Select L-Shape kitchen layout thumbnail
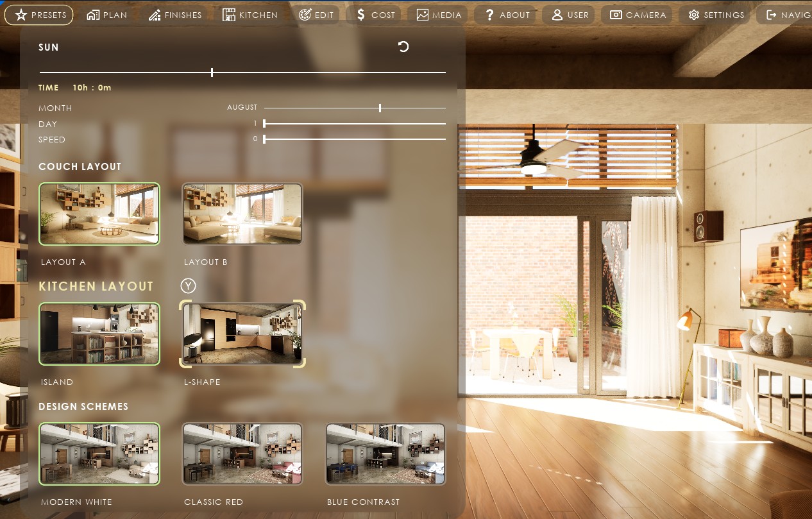Image resolution: width=812 pixels, height=519 pixels. pos(242,334)
